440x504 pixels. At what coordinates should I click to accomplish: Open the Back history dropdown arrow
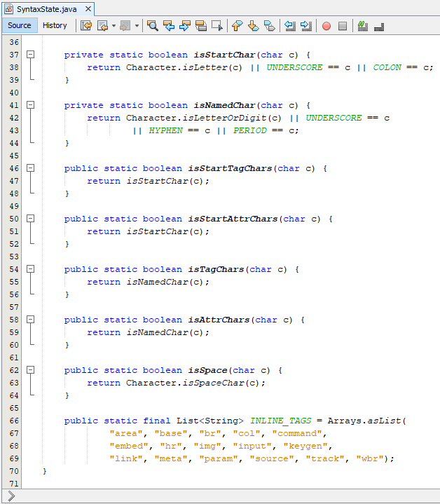pyautogui.click(x=114, y=26)
